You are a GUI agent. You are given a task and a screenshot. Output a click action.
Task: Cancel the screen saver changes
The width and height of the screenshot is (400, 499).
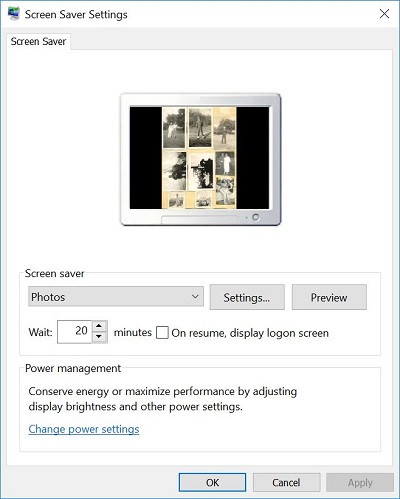(286, 482)
